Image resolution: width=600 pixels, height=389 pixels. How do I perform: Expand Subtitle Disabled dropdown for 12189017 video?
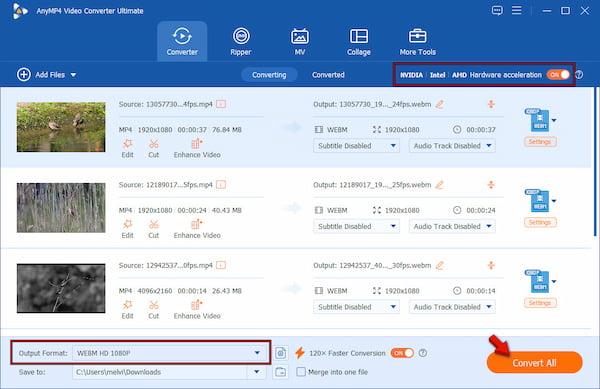click(x=356, y=226)
